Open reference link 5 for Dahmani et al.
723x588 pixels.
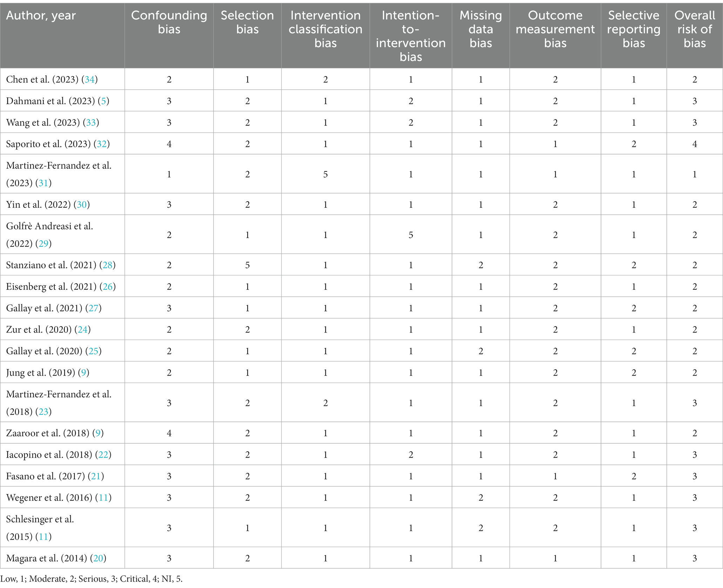pos(103,101)
